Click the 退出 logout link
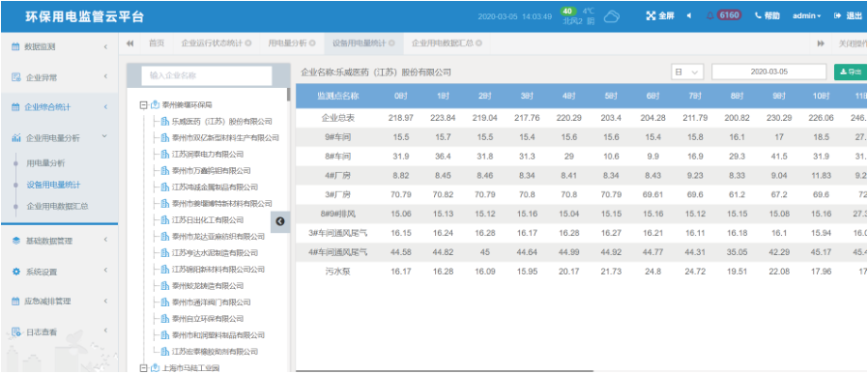The height and width of the screenshot is (374, 868). 854,16
